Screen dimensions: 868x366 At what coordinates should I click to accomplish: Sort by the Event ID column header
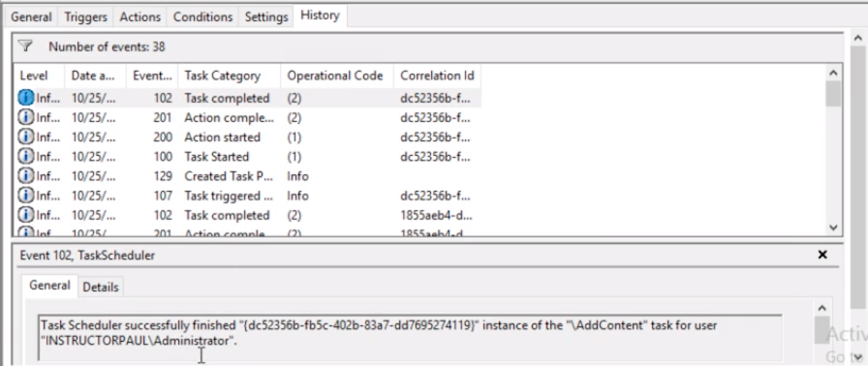point(152,76)
